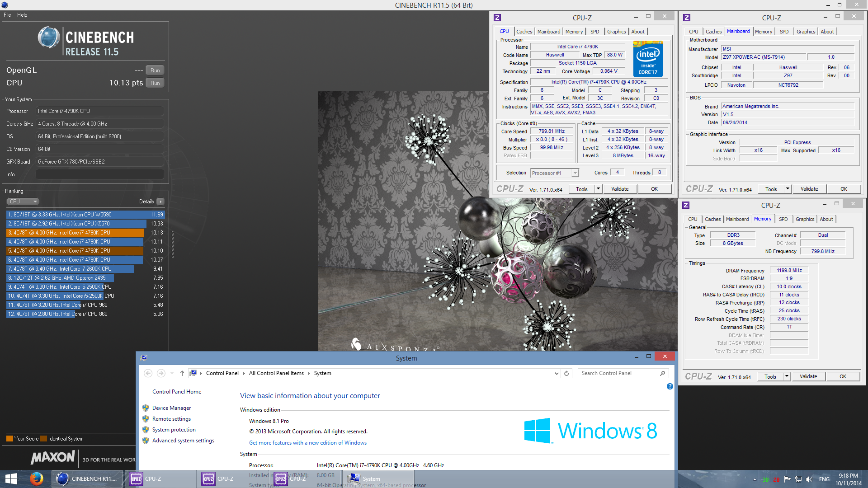Select ranking row 1 Intel Xeon CPU W5590
Screen dimensions: 868x488
coord(85,215)
